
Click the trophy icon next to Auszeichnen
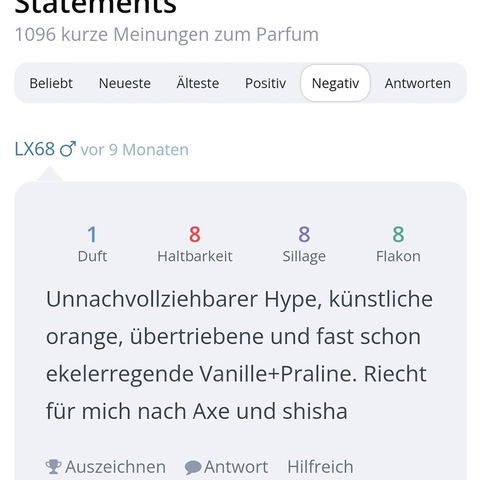53,467
